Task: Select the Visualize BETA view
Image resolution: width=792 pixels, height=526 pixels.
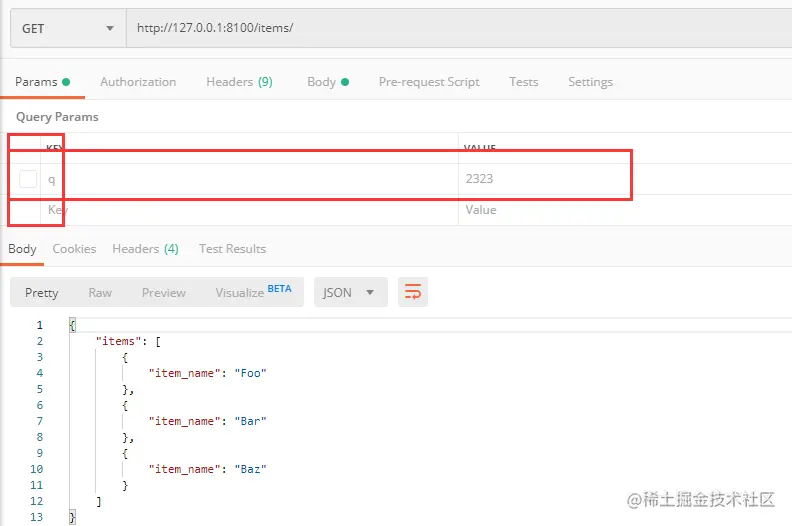Action: tap(253, 292)
